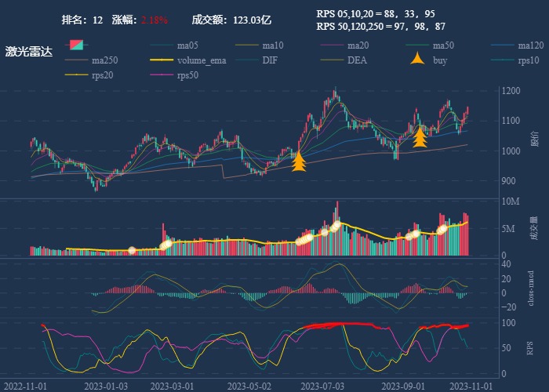Click the 2023-07-03 date axis label
Screen dimensions: 549x392
click(322, 386)
